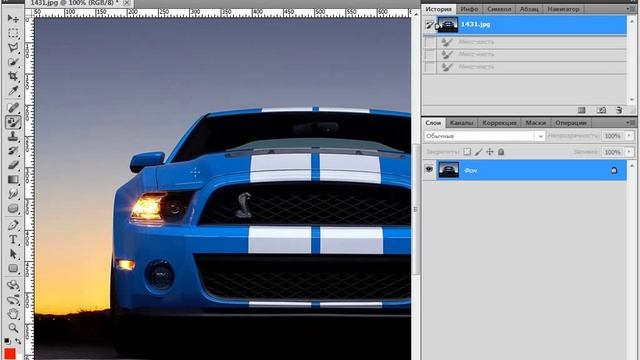Select the Eraser tool
640x360 pixels.
coord(13,165)
